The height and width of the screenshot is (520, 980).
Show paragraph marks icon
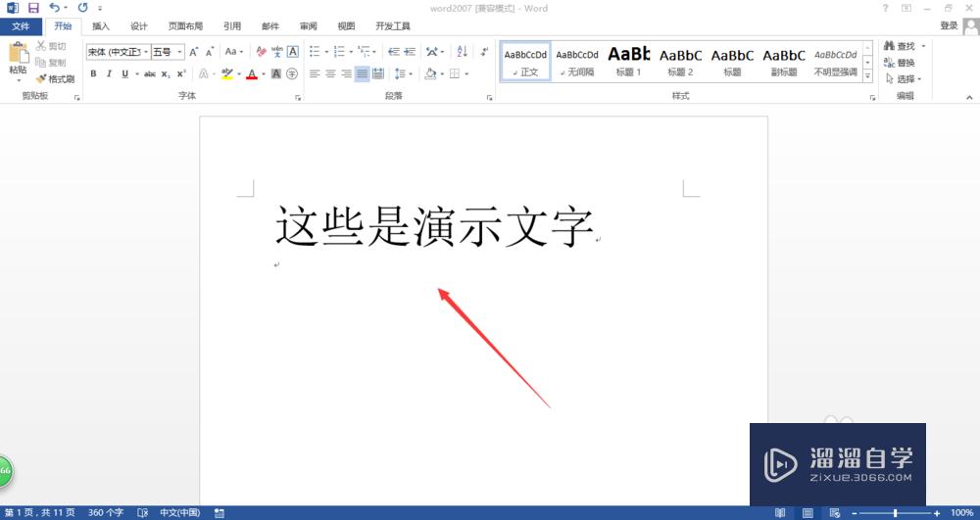point(484,52)
